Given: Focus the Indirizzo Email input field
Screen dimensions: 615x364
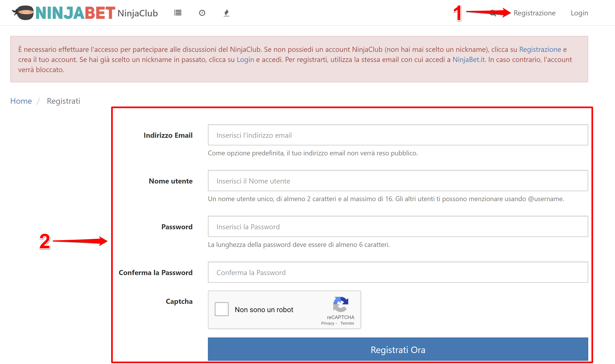Looking at the screenshot, I should point(398,135).
